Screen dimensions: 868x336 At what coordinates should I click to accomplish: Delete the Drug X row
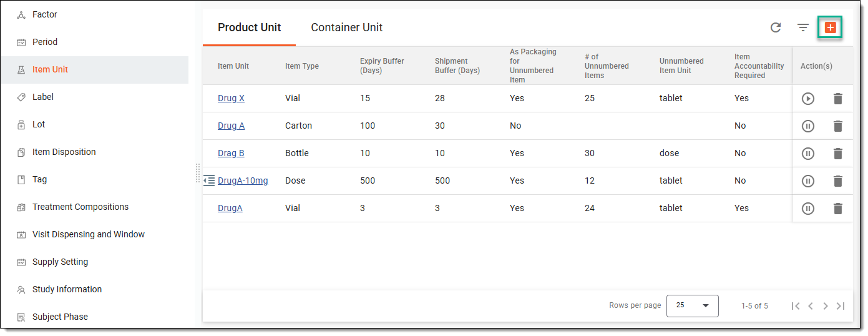(838, 99)
